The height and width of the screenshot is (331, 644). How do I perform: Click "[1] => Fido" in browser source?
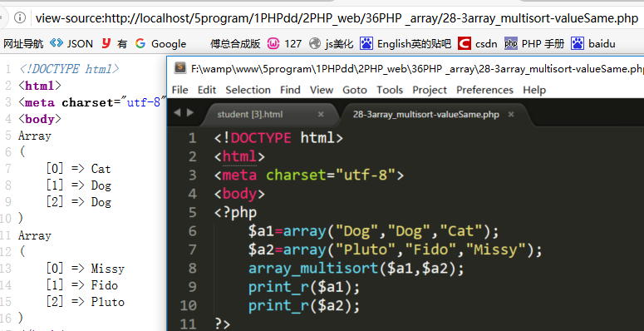pos(81,285)
